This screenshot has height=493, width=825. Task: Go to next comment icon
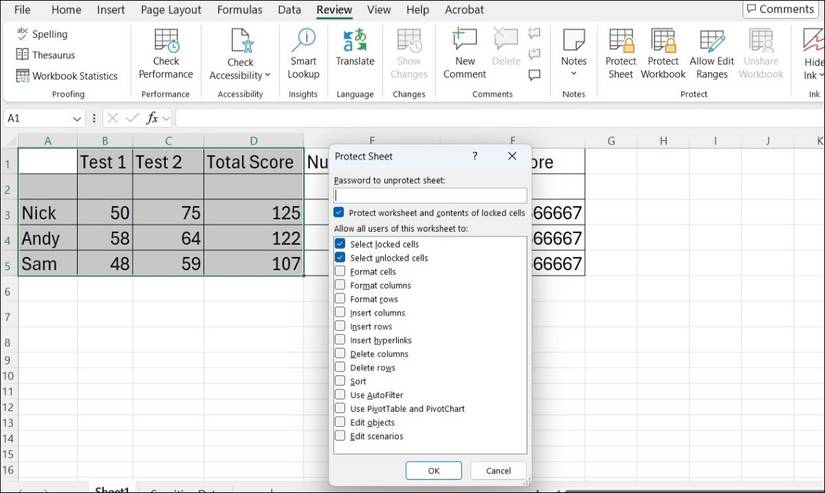535,54
